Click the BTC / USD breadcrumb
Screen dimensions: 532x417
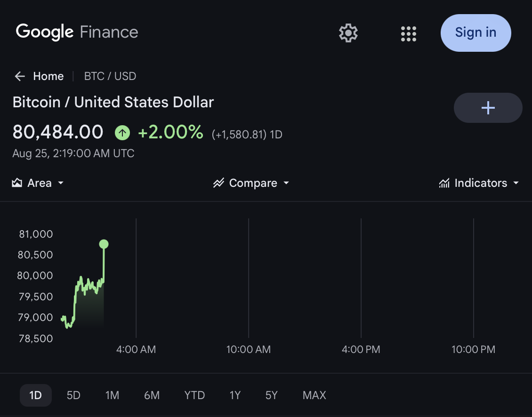point(110,76)
